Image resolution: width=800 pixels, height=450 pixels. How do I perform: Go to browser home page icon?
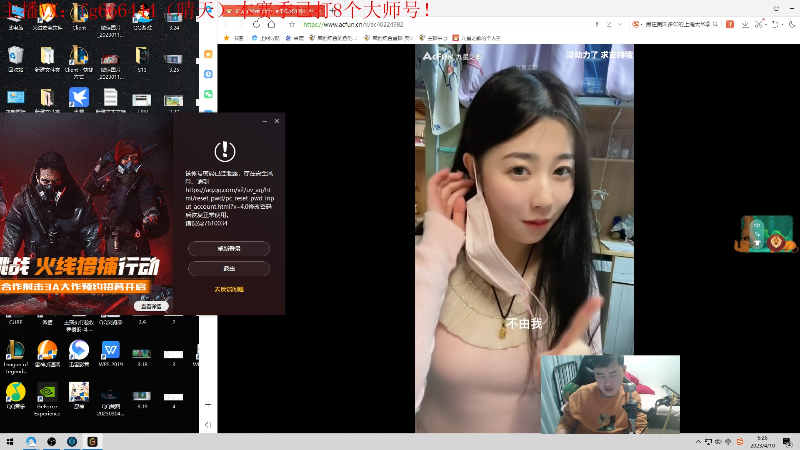pyautogui.click(x=271, y=24)
